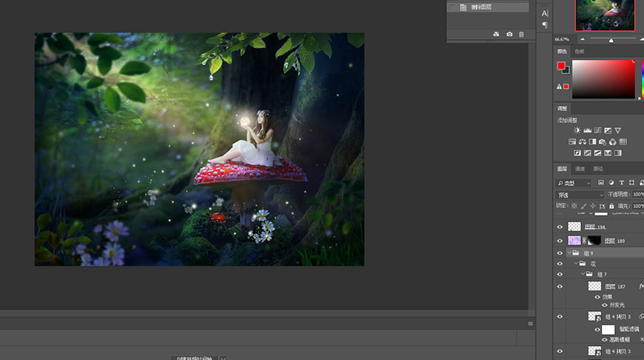Collapse group 组 7 arrow

pyautogui.click(x=583, y=273)
